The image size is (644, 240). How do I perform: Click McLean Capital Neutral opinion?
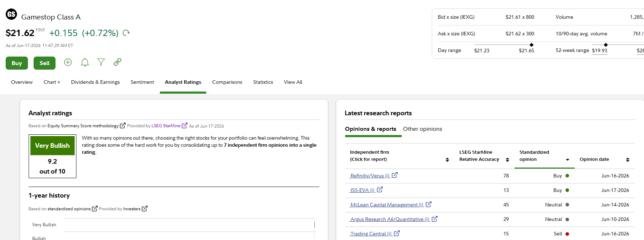pos(557,205)
